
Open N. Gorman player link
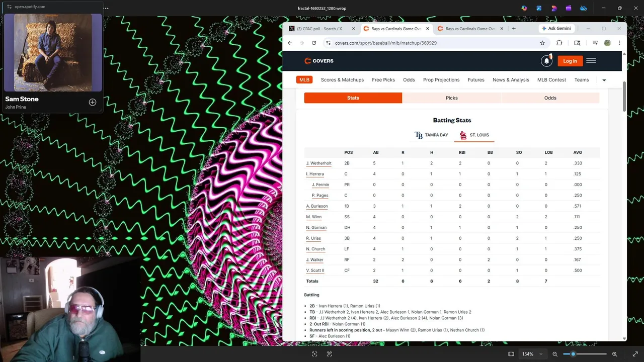point(316,228)
